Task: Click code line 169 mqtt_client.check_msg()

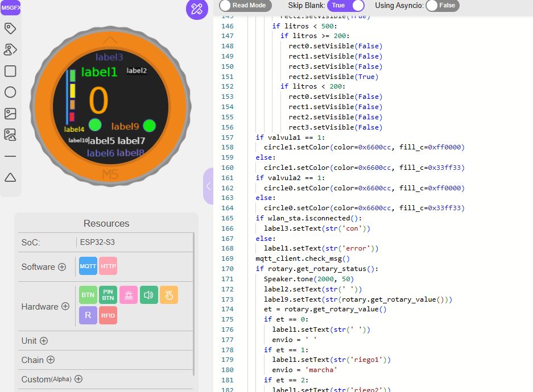Action: tap(303, 258)
